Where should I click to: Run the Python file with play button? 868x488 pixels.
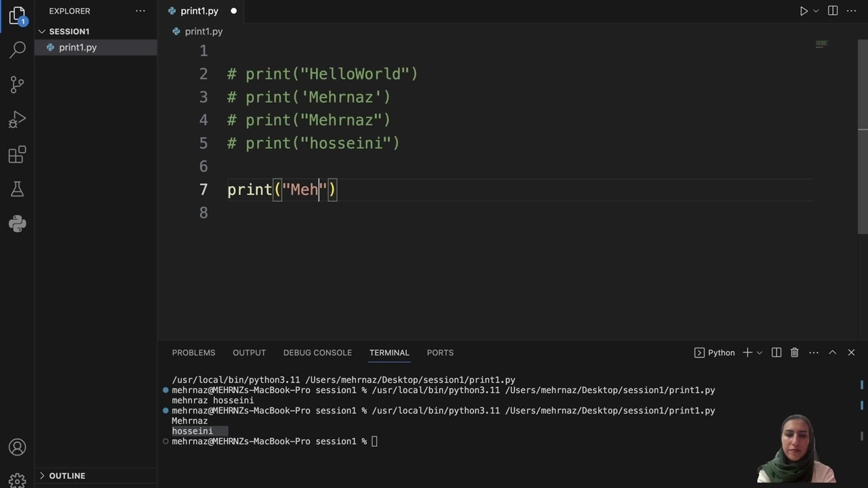[x=804, y=11]
